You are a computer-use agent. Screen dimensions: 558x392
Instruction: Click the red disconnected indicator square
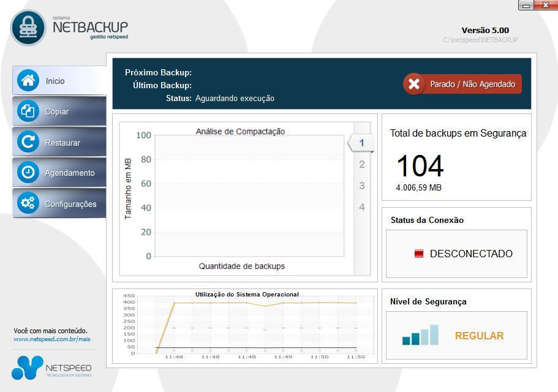419,254
